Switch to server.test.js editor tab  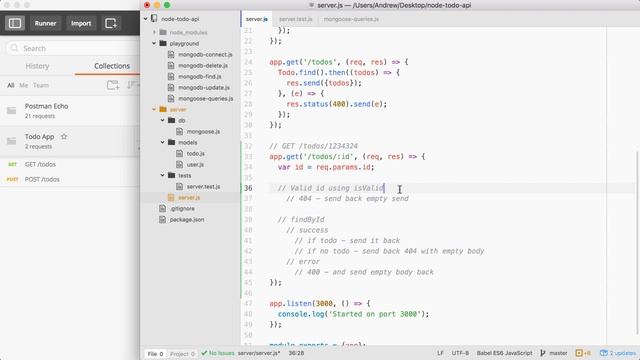point(296,19)
